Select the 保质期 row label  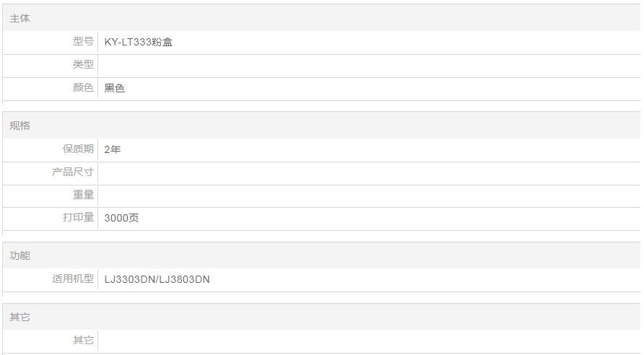[78, 149]
